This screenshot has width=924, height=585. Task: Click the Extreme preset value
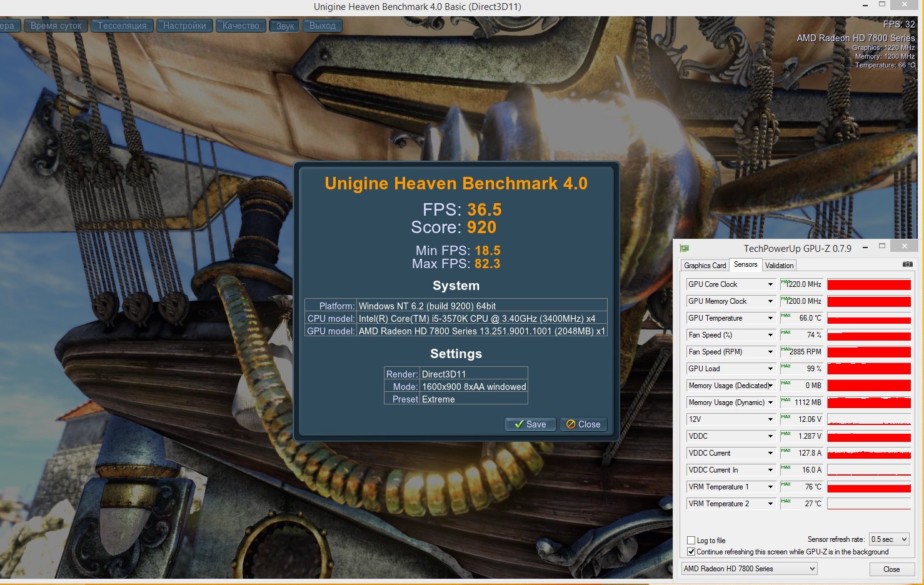tap(438, 399)
